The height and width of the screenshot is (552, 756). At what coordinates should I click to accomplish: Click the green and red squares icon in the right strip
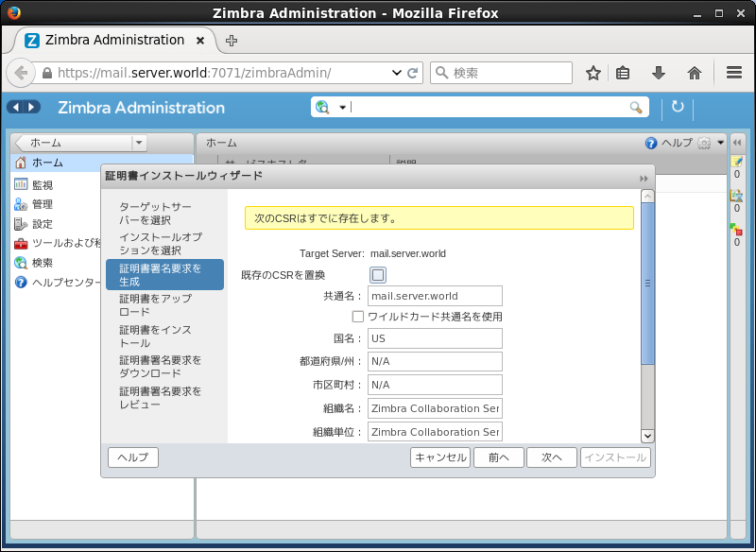[x=736, y=229]
